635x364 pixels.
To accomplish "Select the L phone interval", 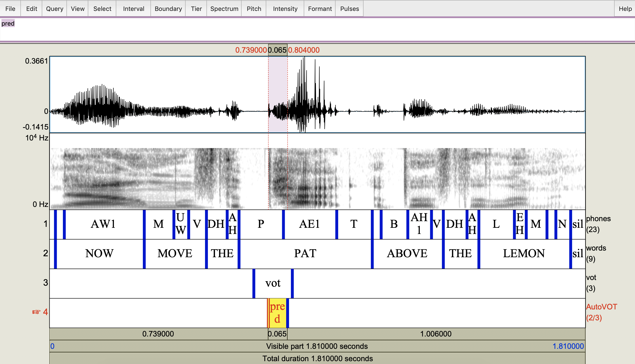I will [496, 224].
